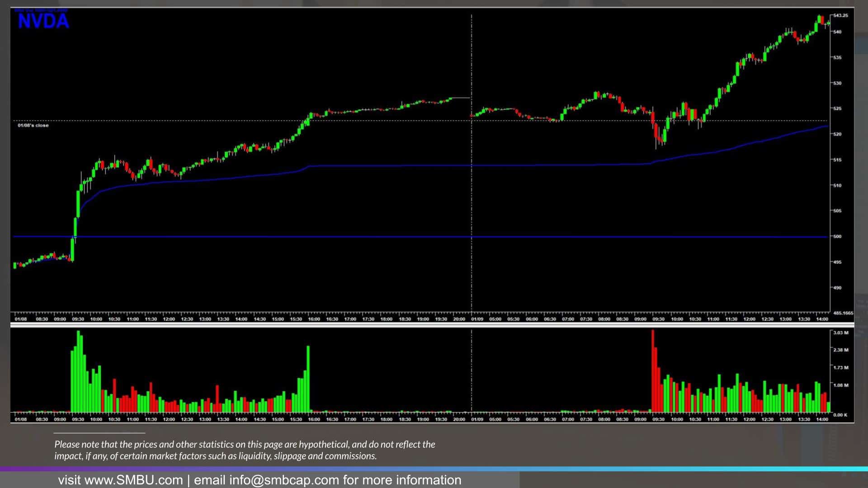Image resolution: width=868 pixels, height=488 pixels.
Task: Click the 05:00 label on the volume pane time axis
Action: click(495, 419)
